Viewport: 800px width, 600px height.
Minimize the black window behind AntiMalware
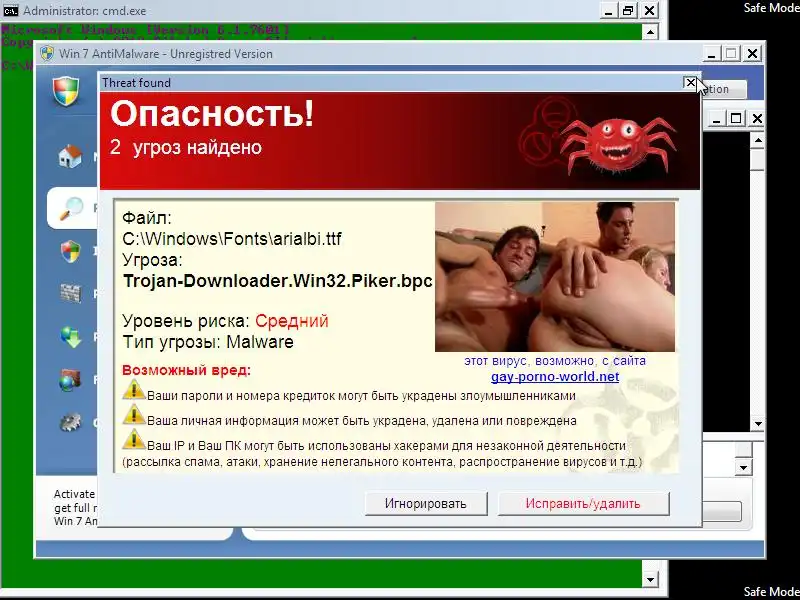coord(717,119)
